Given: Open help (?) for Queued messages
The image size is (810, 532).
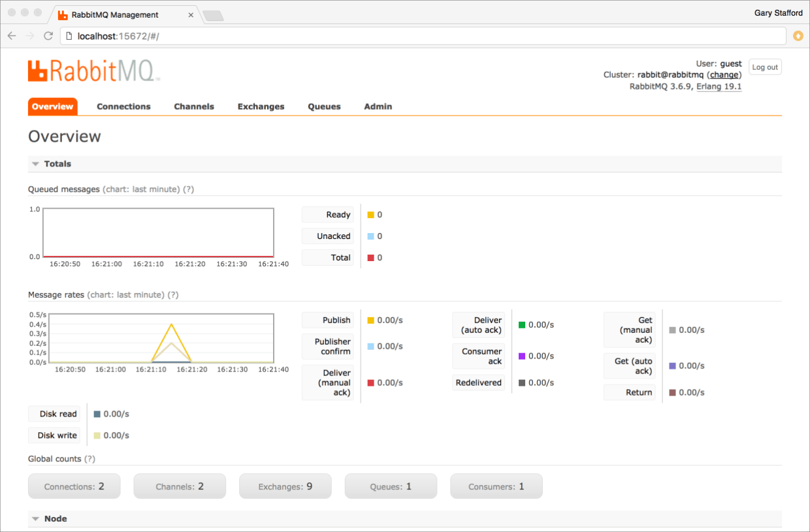Looking at the screenshot, I should pos(188,189).
